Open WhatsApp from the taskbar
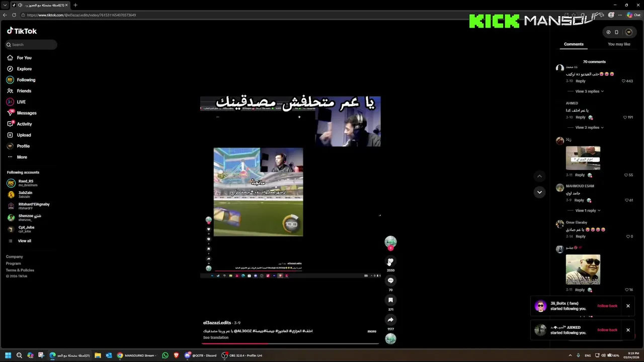This screenshot has height=362, width=644. click(165, 355)
